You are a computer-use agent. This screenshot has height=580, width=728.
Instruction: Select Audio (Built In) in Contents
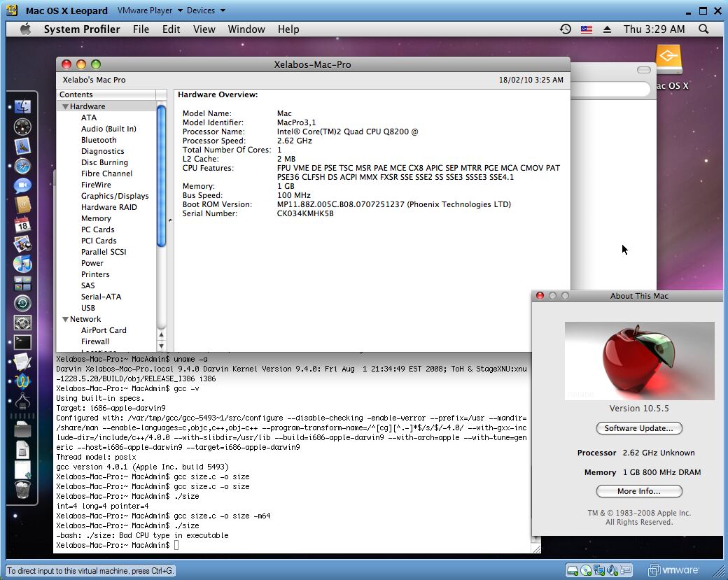coord(108,129)
